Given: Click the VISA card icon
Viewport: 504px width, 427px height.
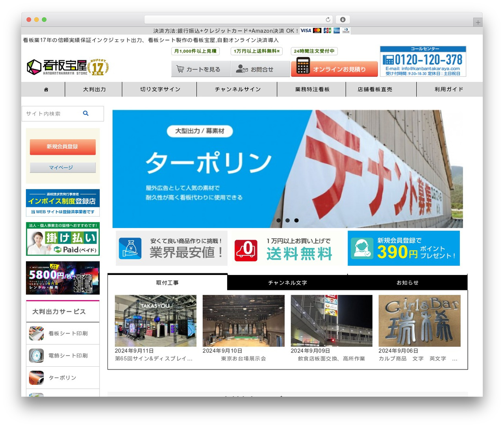Looking at the screenshot, I should tap(306, 30).
